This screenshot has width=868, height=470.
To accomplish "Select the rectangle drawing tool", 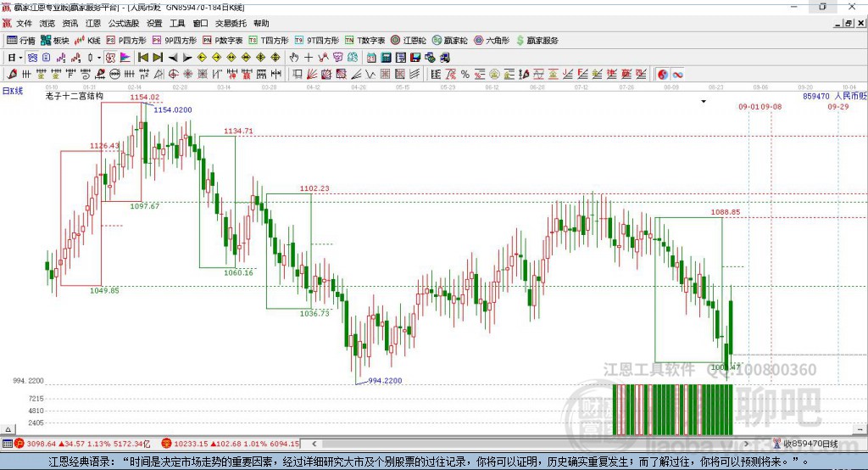I will coord(298,75).
